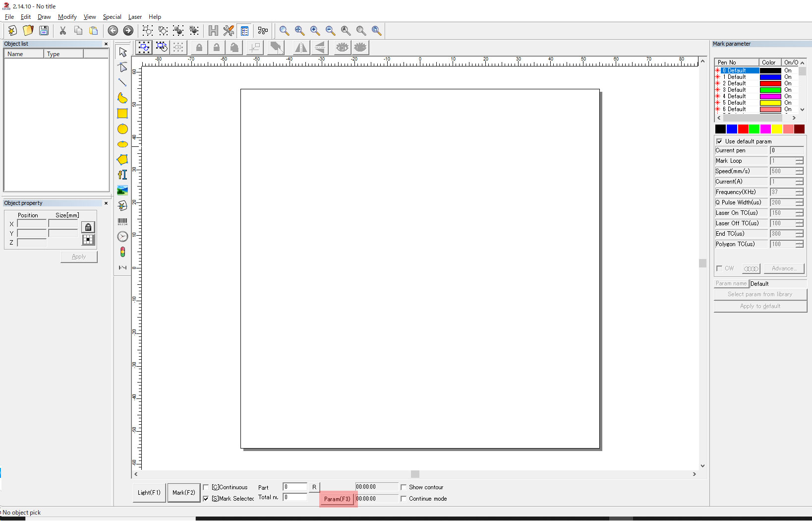Select the polygon drawing tool

[x=122, y=159]
